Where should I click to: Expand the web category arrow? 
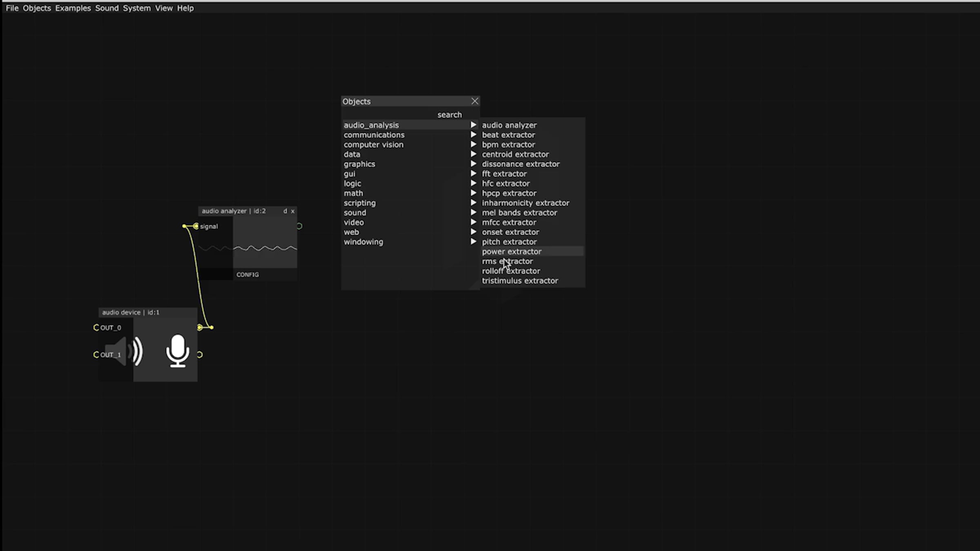(473, 232)
